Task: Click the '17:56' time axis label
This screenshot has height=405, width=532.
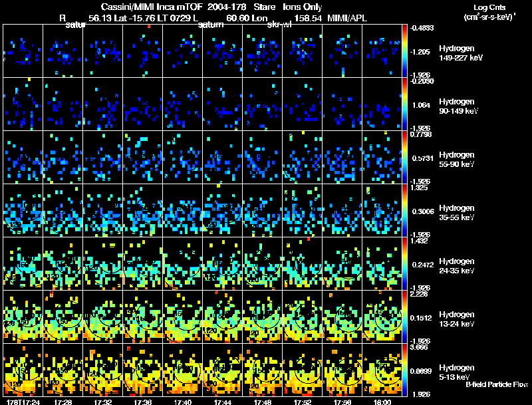Action: (342, 402)
